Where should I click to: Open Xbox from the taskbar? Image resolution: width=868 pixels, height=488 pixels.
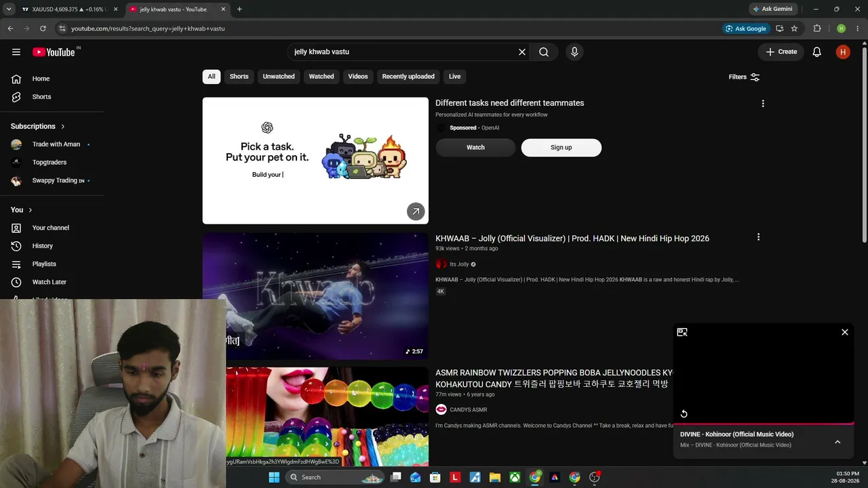pyautogui.click(x=515, y=477)
